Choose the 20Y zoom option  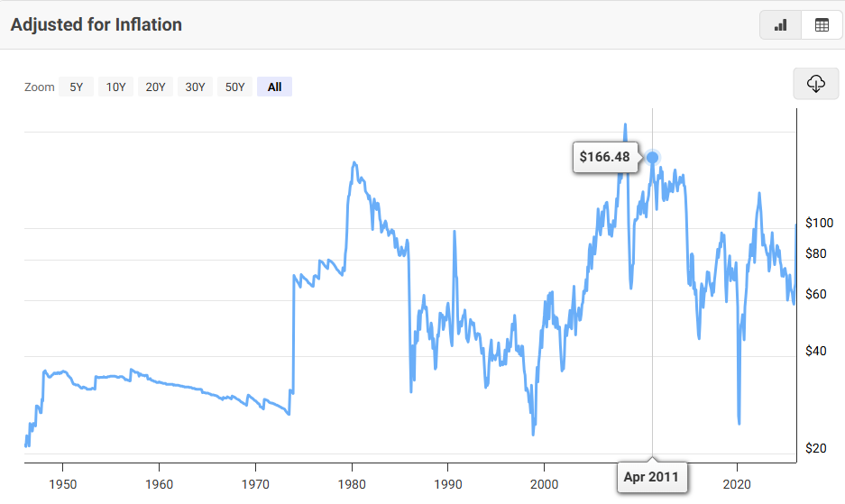(x=155, y=87)
